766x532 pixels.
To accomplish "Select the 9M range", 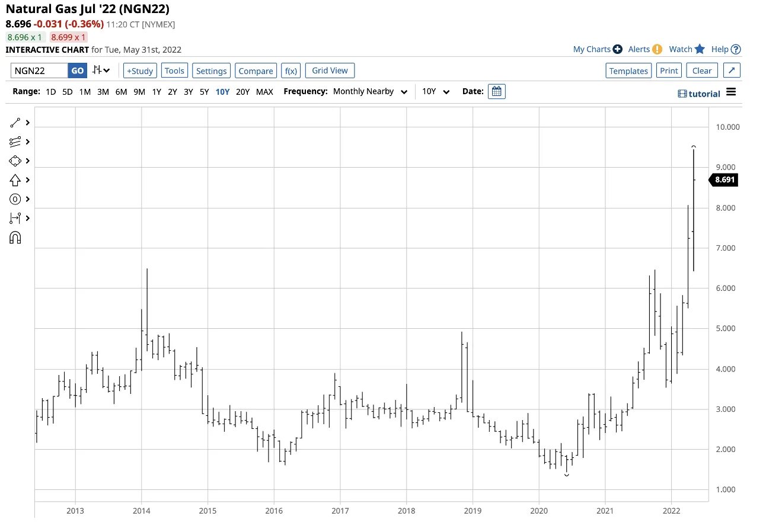I will [139, 92].
